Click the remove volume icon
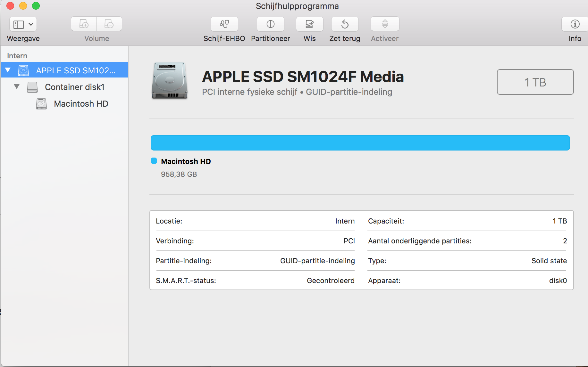 coord(109,24)
